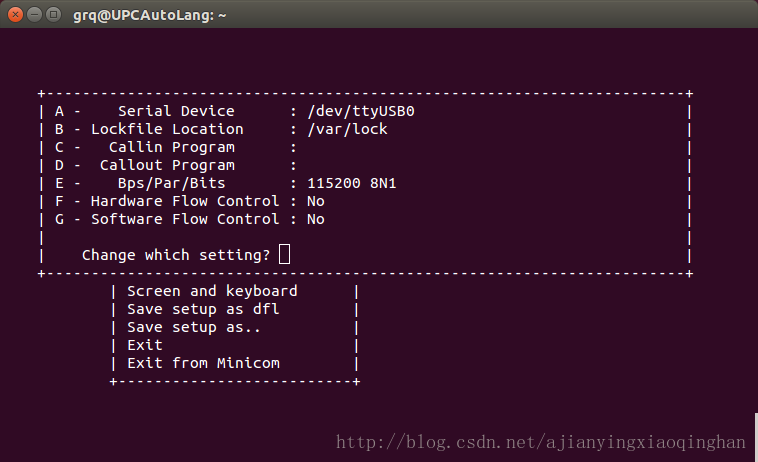Open the Screen and keyboard menu entry
Image resolution: width=758 pixels, height=462 pixels.
tap(212, 291)
